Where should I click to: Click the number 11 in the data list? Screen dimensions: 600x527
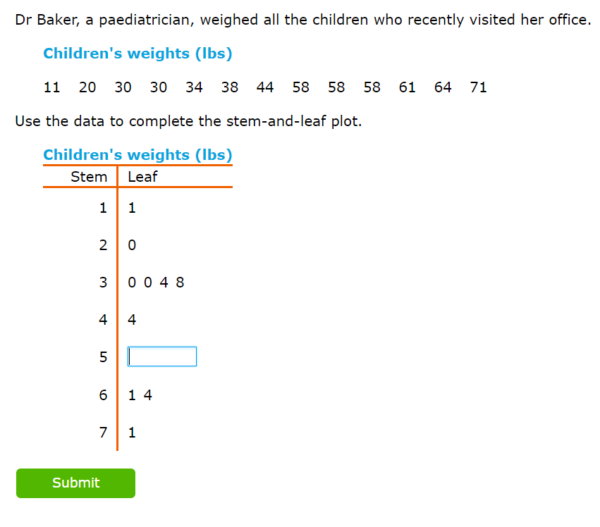click(x=53, y=87)
